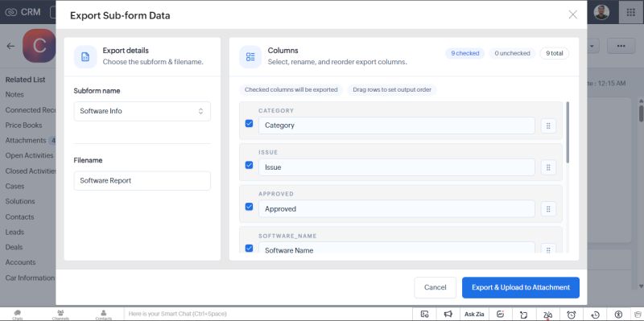The image size is (644, 321).
Task: Edit the Issue column name field
Action: click(396, 167)
